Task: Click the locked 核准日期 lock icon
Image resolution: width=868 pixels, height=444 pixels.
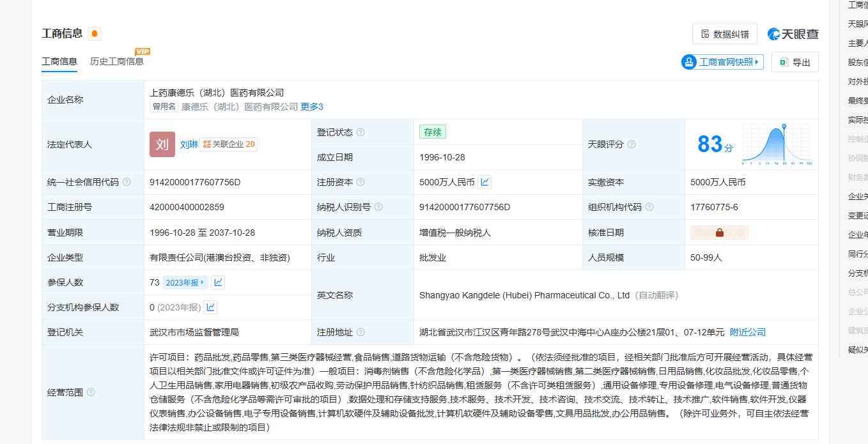Action: [719, 233]
